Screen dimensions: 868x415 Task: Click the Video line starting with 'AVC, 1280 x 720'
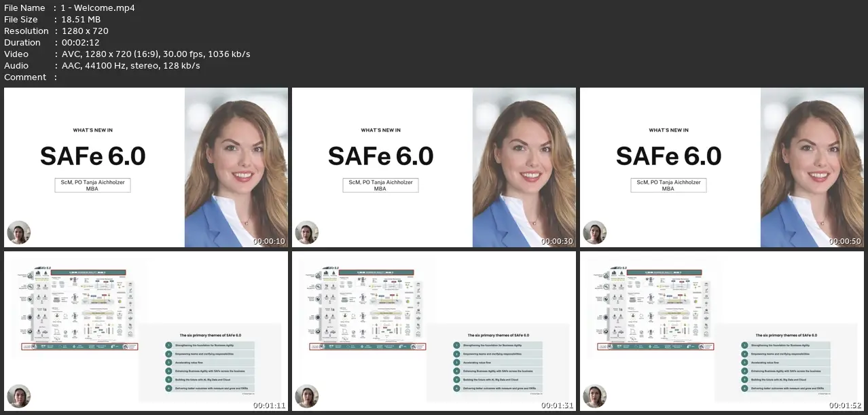[x=156, y=54]
